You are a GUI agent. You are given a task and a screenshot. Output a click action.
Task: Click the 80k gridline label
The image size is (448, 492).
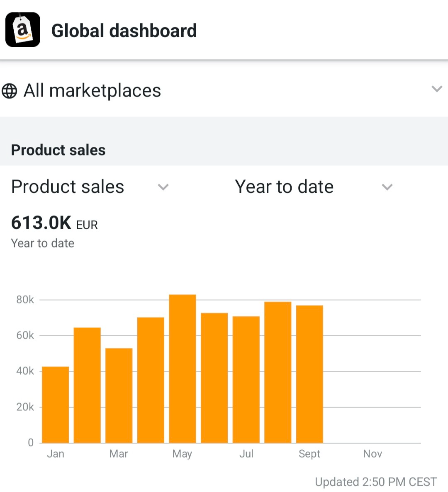pos(26,300)
